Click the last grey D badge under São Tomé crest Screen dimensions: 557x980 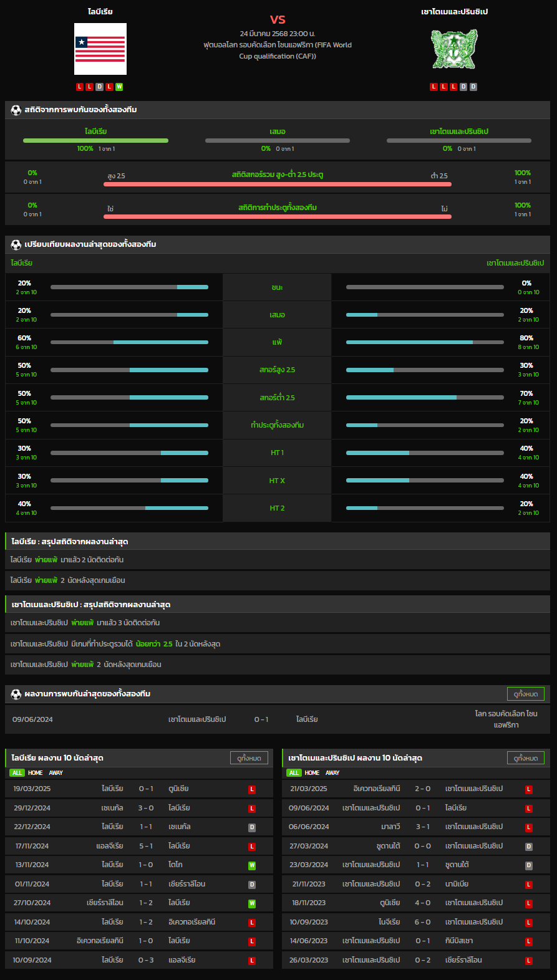pos(473,87)
